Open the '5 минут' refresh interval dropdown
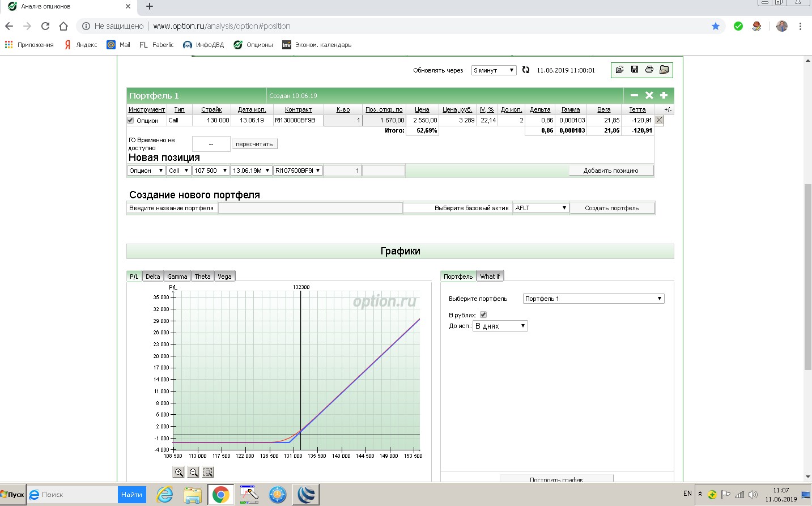 point(494,70)
